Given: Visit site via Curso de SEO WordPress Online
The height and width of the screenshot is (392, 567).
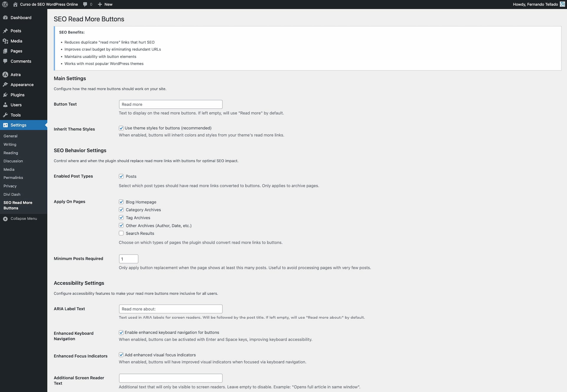Looking at the screenshot, I should [x=48, y=4].
